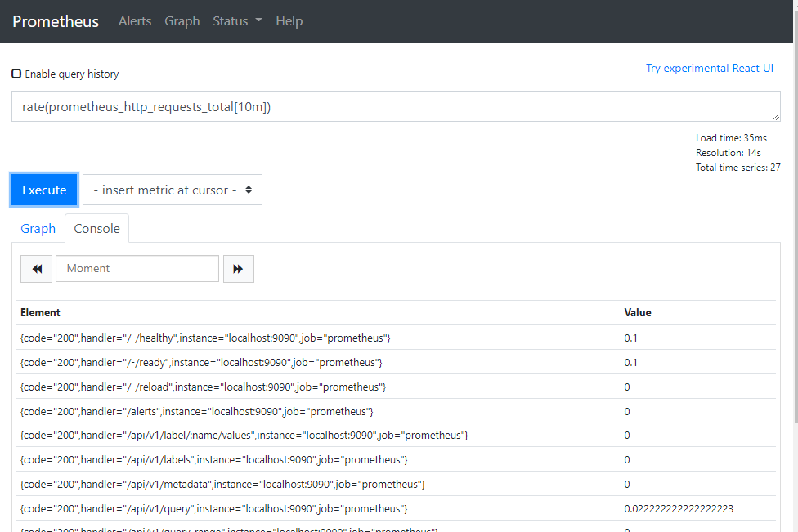Click the /api/v1/query row value
This screenshot has height=532, width=798.
[678, 508]
